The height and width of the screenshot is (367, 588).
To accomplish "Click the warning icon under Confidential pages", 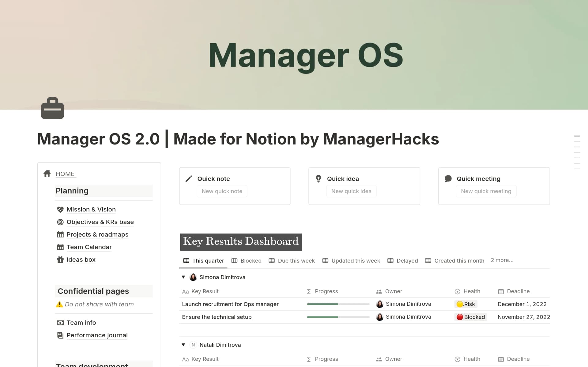I will (59, 304).
